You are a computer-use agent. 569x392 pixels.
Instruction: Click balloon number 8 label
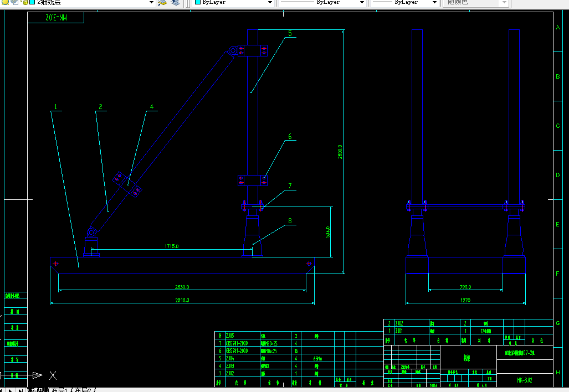(x=290, y=220)
